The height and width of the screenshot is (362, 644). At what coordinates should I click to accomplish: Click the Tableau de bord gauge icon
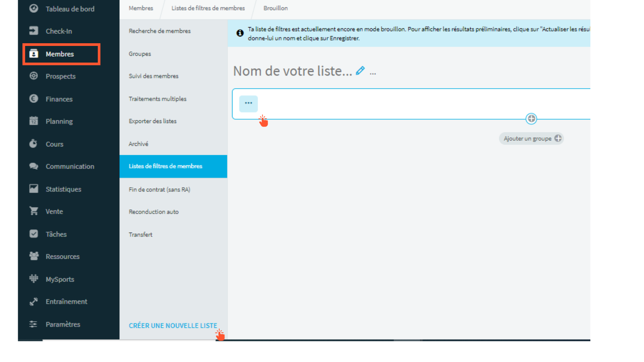click(x=34, y=8)
